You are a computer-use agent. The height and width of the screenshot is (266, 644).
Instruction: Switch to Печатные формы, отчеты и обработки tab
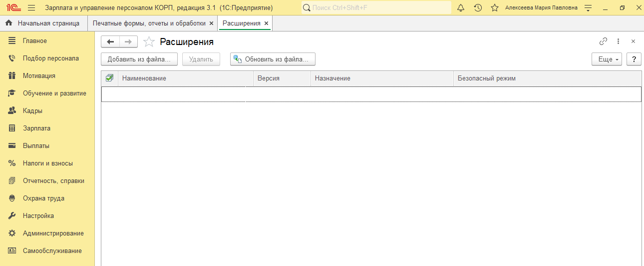(149, 23)
